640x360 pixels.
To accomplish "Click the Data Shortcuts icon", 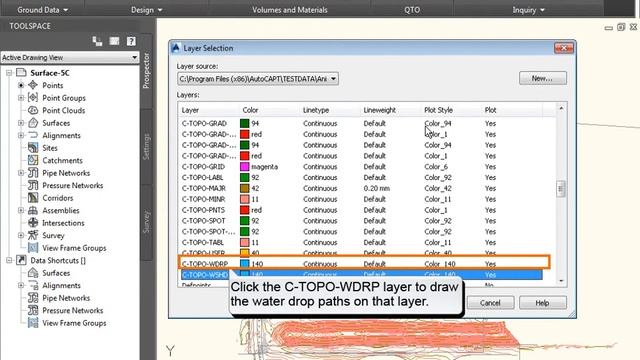I will tap(21, 260).
